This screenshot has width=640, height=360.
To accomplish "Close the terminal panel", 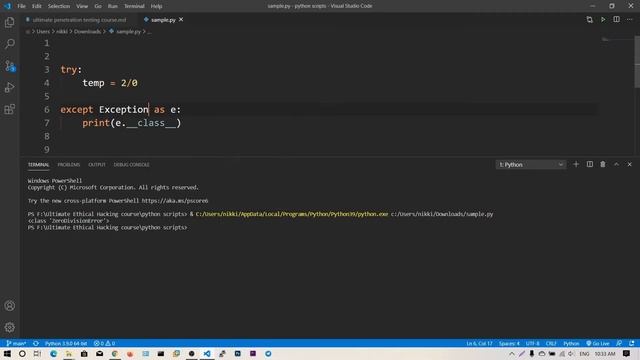I will [629, 164].
